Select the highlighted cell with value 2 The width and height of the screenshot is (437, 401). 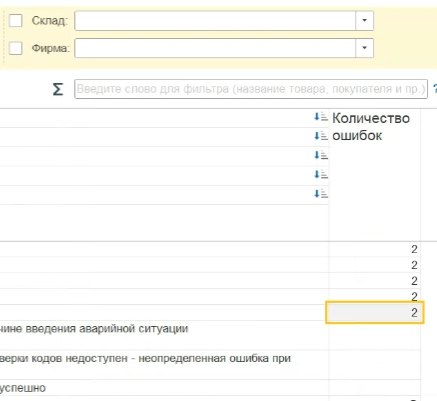point(375,313)
